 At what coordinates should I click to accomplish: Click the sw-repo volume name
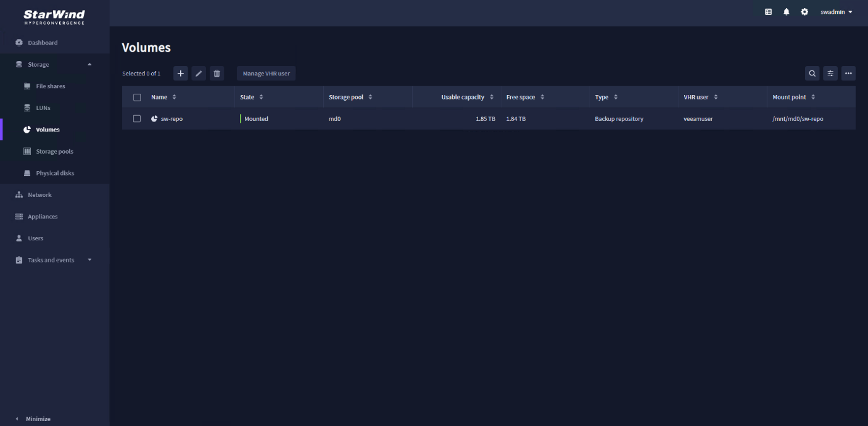tap(172, 119)
